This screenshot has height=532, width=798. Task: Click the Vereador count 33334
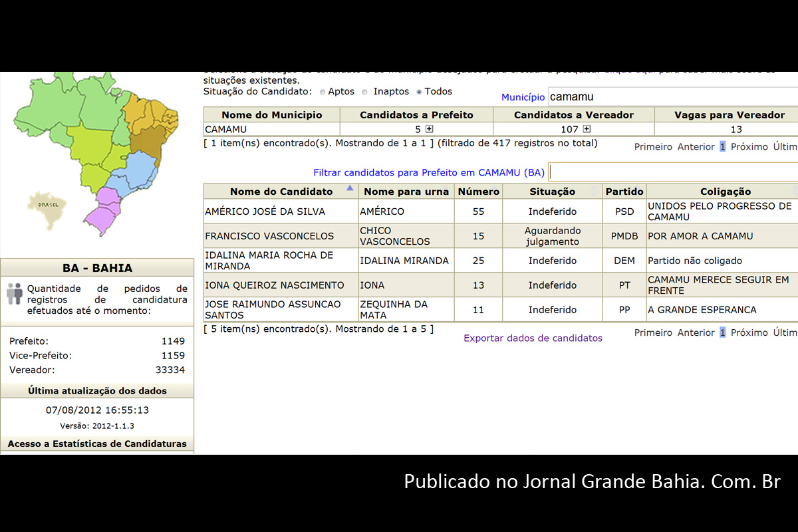(170, 370)
